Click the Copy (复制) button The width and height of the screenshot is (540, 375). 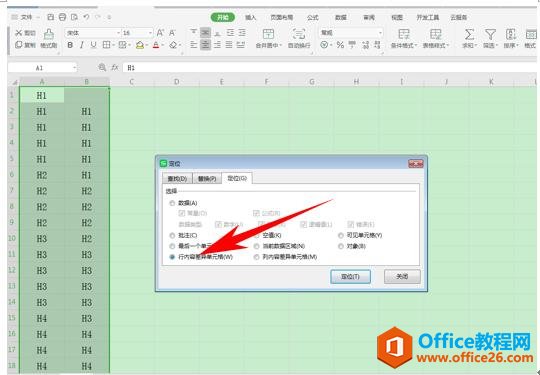[25, 45]
